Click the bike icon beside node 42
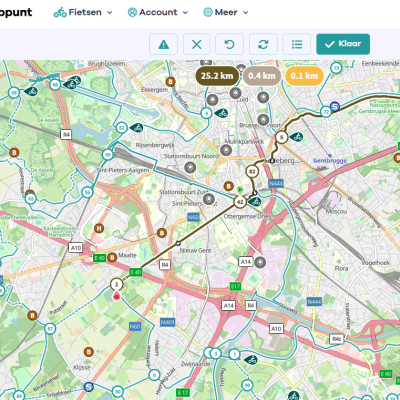This screenshot has width=400, height=400. tap(255, 202)
